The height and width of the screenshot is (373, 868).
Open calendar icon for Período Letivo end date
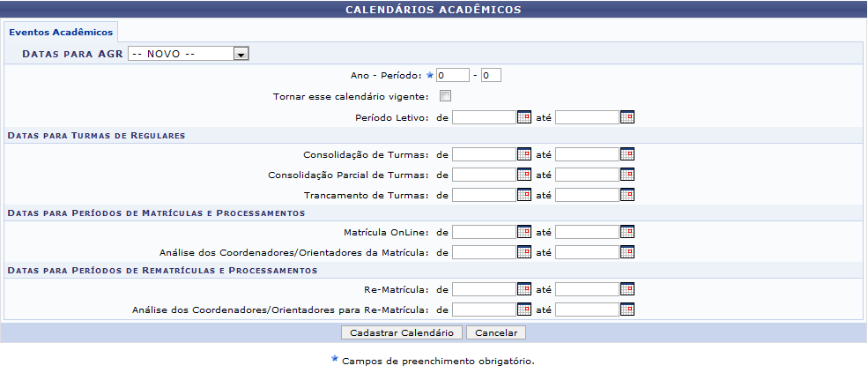click(627, 117)
